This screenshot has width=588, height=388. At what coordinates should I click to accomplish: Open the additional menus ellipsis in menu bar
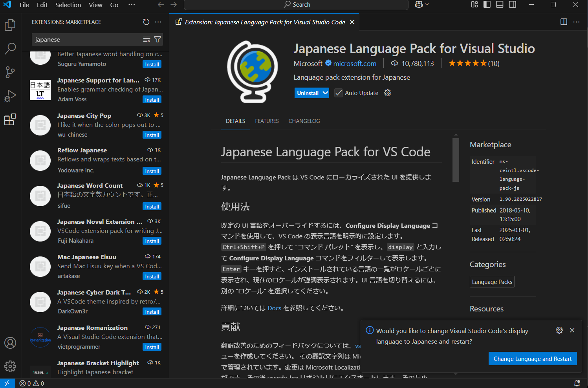click(x=132, y=5)
